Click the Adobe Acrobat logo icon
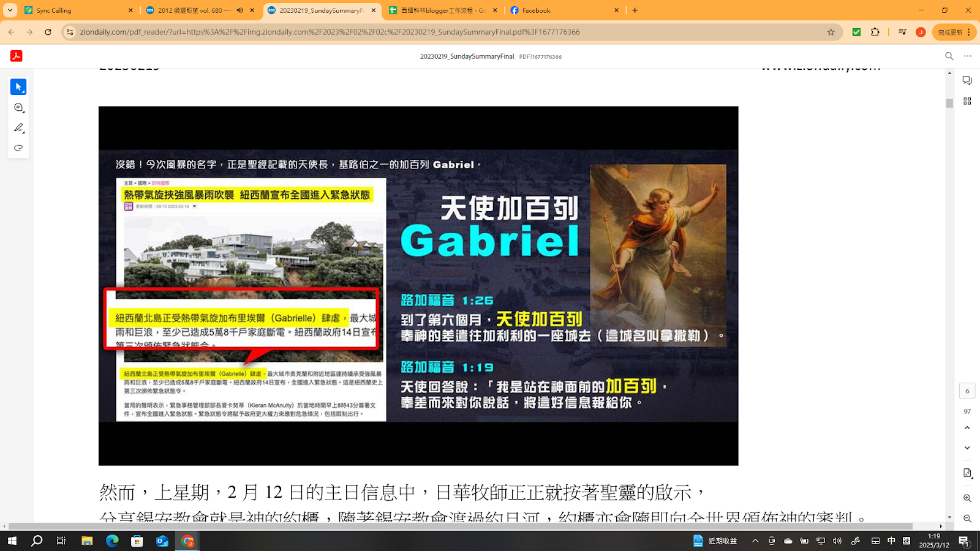Viewport: 980px width, 551px height. coord(17,56)
